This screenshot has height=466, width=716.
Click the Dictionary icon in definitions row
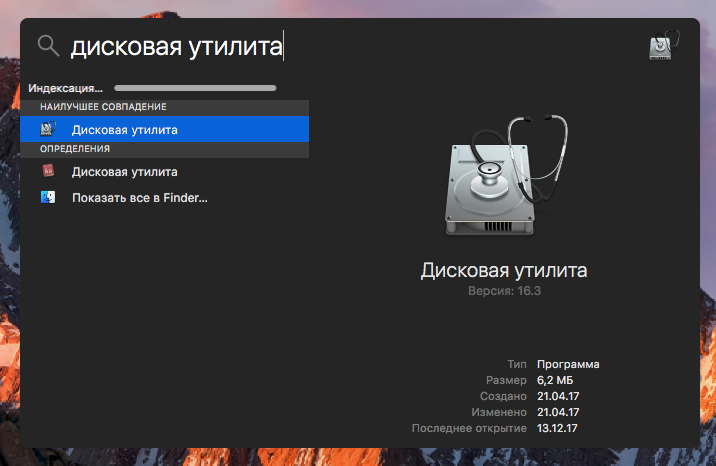(48, 171)
